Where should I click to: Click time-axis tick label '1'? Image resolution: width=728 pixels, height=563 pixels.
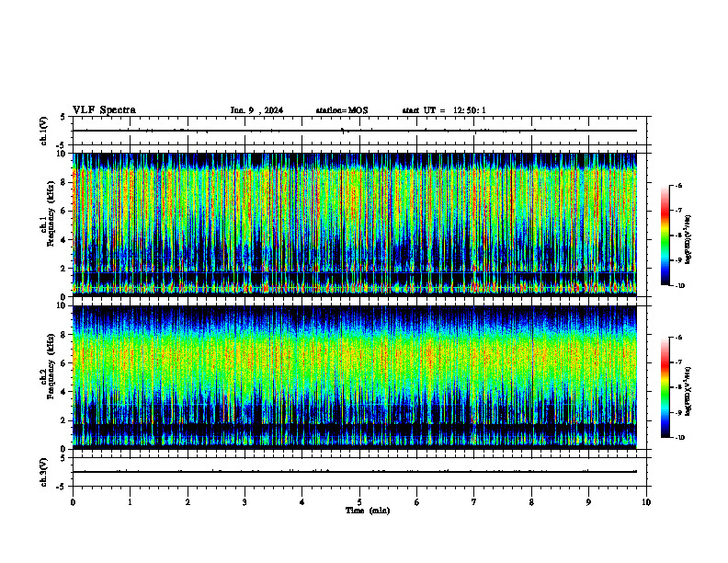pos(130,502)
